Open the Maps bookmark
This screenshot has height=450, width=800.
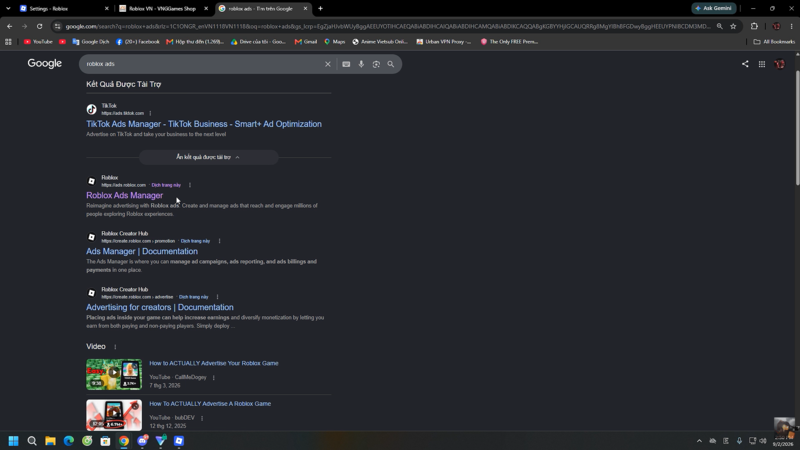pos(335,42)
